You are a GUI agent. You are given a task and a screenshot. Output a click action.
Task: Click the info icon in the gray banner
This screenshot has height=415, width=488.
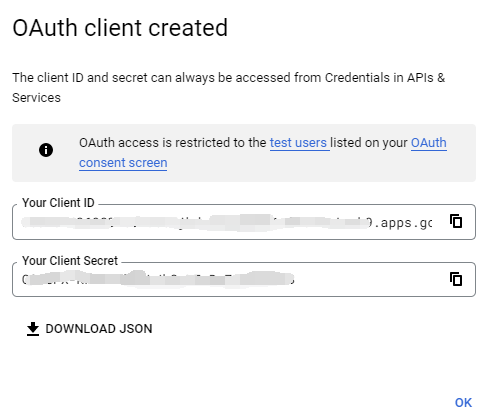(x=46, y=150)
